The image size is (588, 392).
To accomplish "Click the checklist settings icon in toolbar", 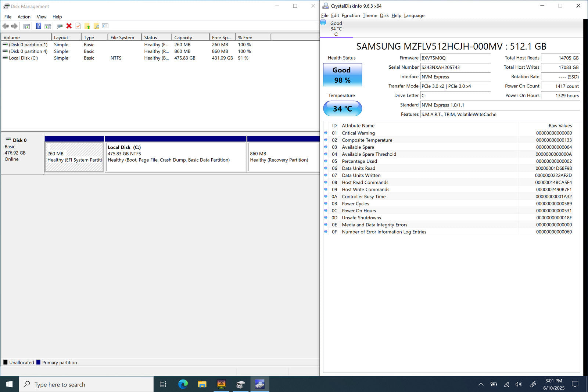I will point(105,26).
